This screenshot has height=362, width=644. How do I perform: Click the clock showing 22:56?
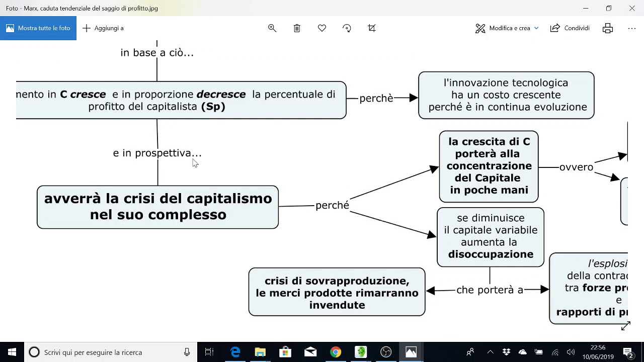(598, 352)
